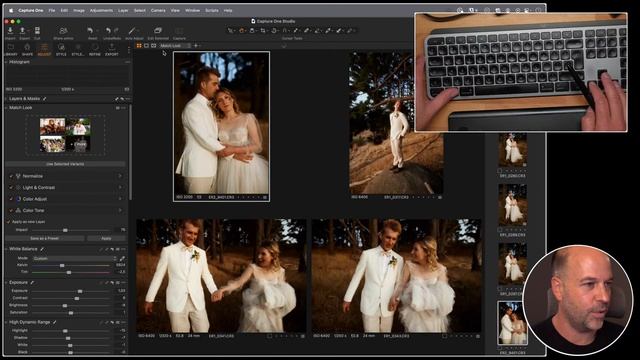Click the Redo arrow in the toolbar
Viewport: 640px width, 360px height.
(x=116, y=31)
